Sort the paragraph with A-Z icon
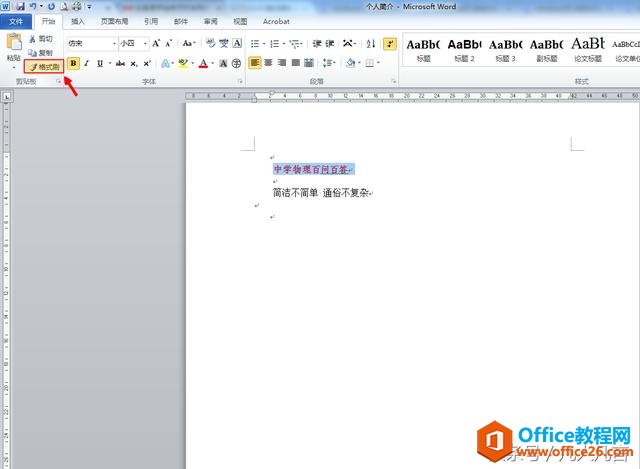The image size is (640, 469). [371, 43]
